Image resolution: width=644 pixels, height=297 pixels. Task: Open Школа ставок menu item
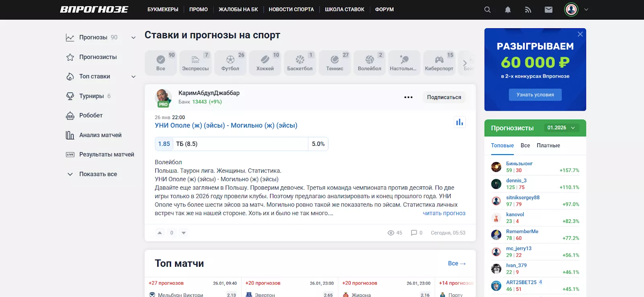tap(345, 9)
